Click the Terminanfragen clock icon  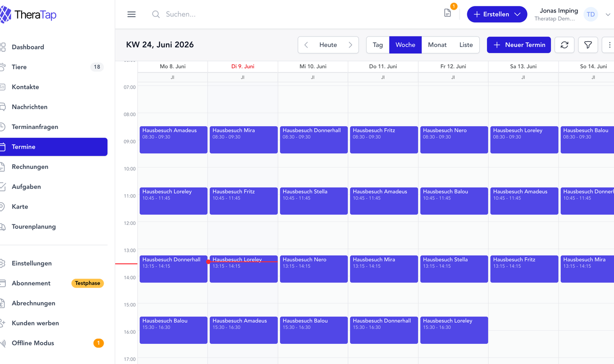click(2, 127)
